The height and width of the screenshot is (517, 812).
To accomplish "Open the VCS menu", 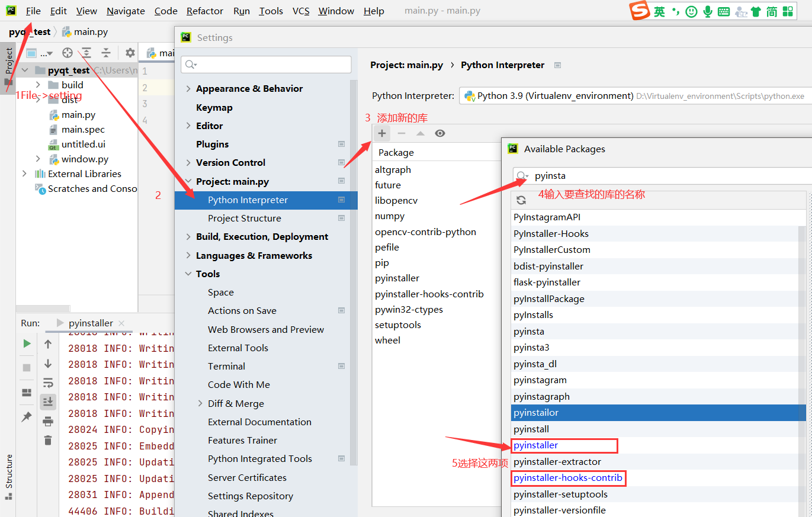I will pyautogui.click(x=301, y=11).
